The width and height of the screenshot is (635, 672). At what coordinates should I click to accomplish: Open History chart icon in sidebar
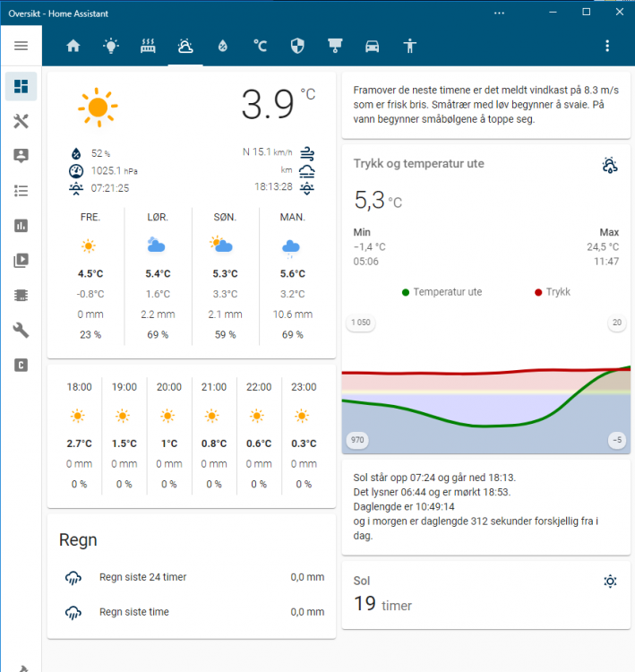click(x=21, y=226)
